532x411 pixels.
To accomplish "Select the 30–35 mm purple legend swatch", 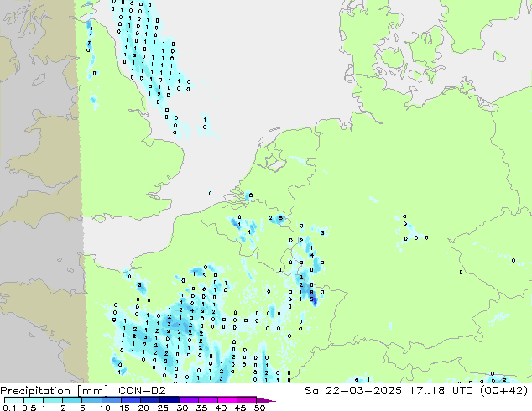I will click(x=189, y=400).
